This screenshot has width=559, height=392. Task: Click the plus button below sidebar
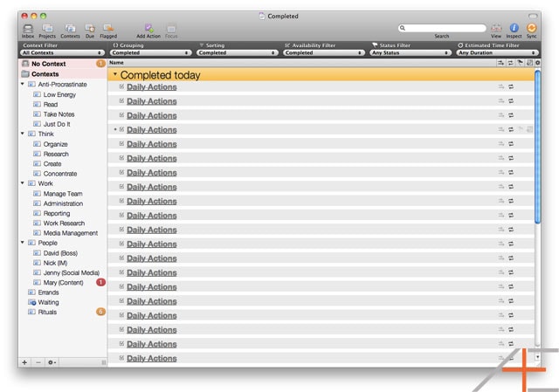24,362
